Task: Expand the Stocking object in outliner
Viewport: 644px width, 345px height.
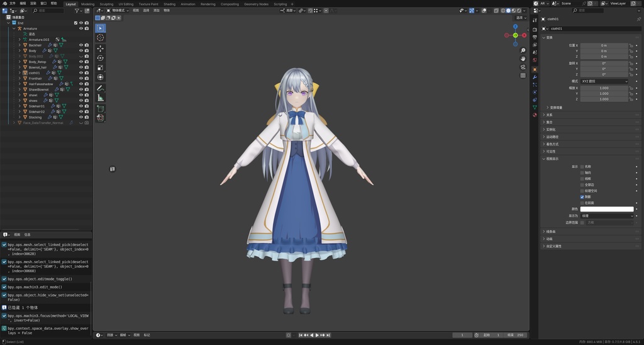Action: coord(19,117)
